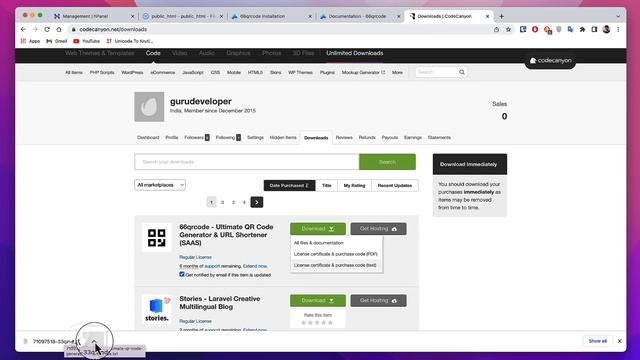This screenshot has height=360, width=640.
Task: Sort by Date Purchased
Action: coord(289,185)
